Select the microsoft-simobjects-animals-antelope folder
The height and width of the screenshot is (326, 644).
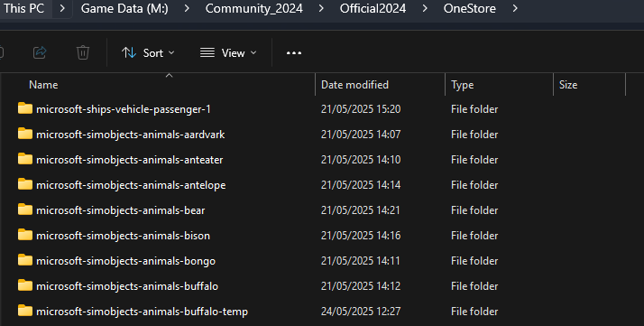(x=131, y=185)
